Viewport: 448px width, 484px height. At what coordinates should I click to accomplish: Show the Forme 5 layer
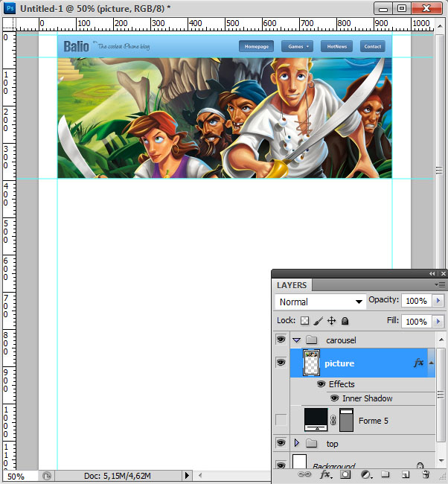coord(281,420)
